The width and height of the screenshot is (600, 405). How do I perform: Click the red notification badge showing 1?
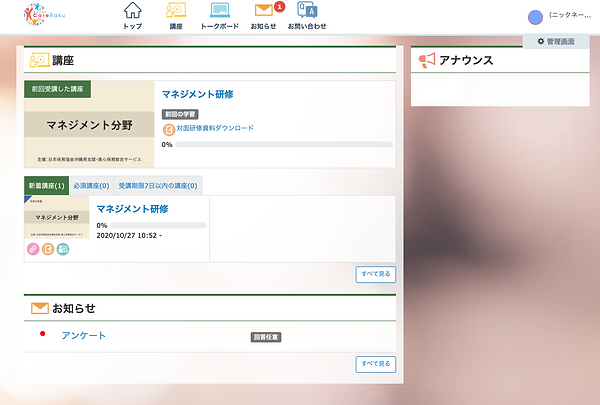click(x=280, y=7)
